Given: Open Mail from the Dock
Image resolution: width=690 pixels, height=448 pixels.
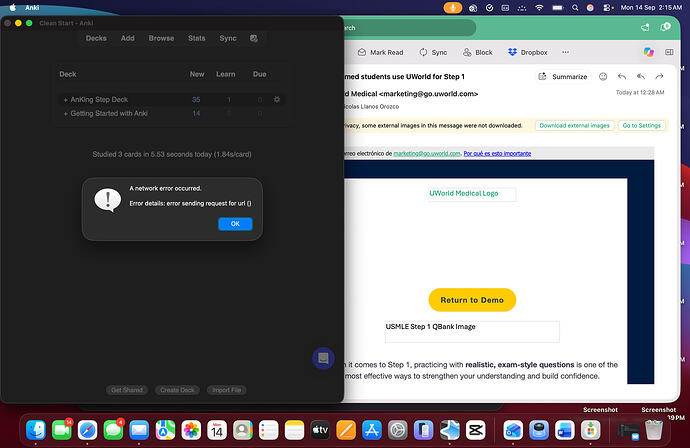Looking at the screenshot, I should tap(139, 430).
